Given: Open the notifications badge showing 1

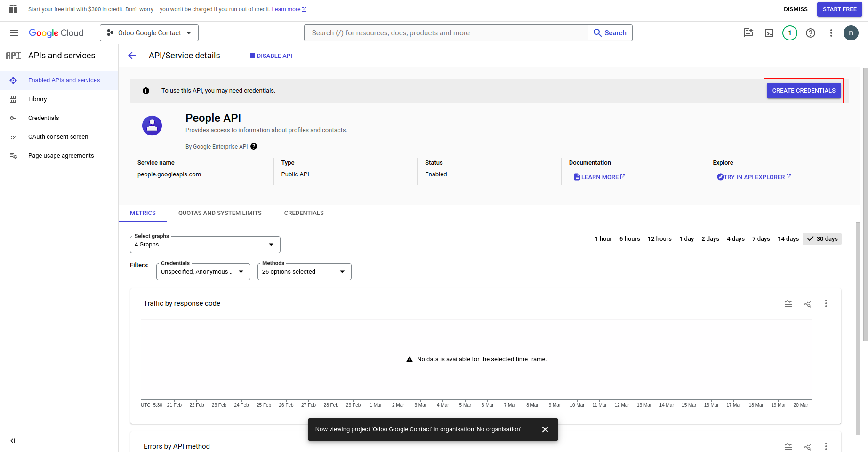Looking at the screenshot, I should 790,33.
